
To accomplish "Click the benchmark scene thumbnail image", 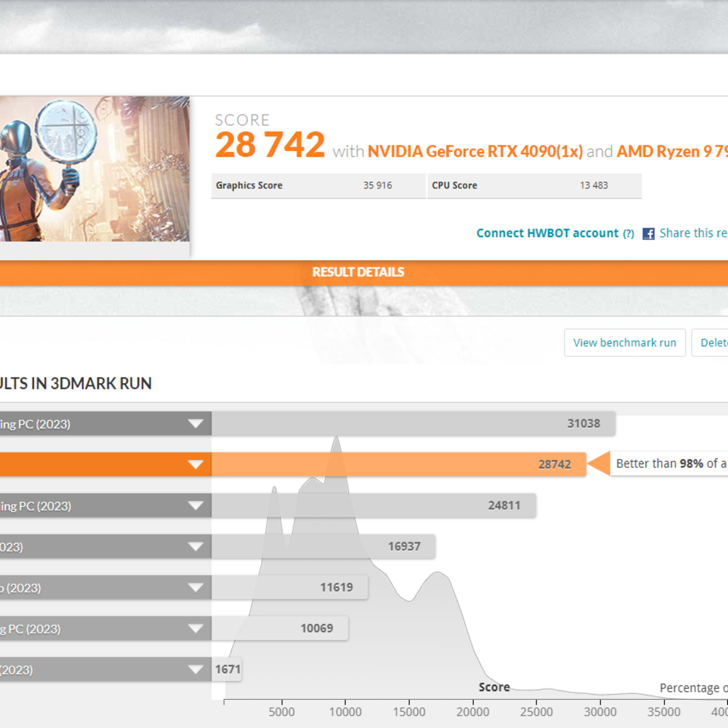I will click(x=94, y=169).
